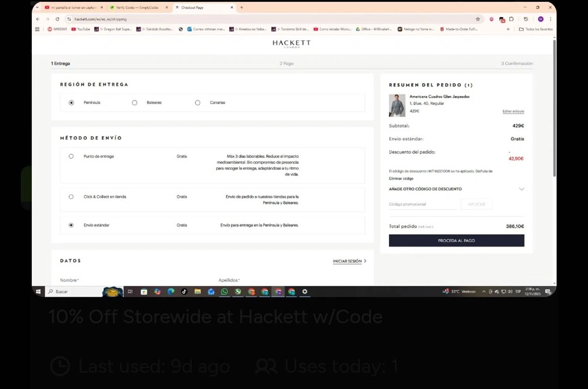
Task: Go to step 1 Entrega
Action: 60,63
